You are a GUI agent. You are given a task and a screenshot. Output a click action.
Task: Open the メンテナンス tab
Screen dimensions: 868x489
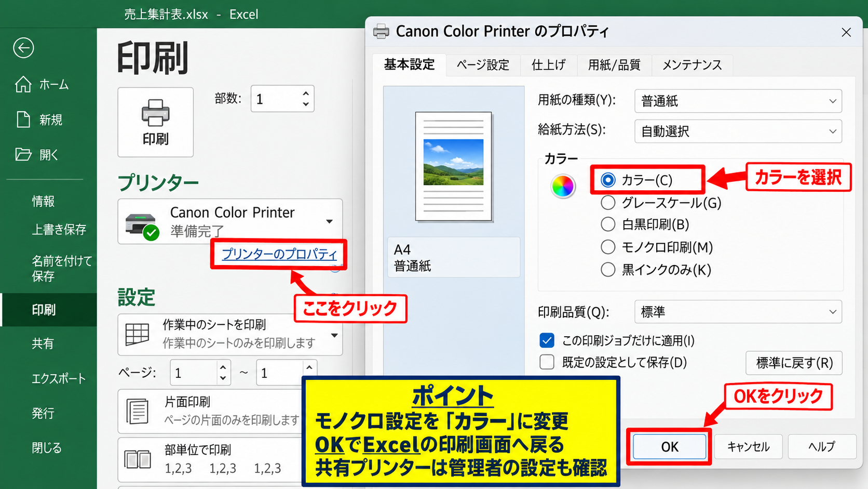tap(692, 65)
